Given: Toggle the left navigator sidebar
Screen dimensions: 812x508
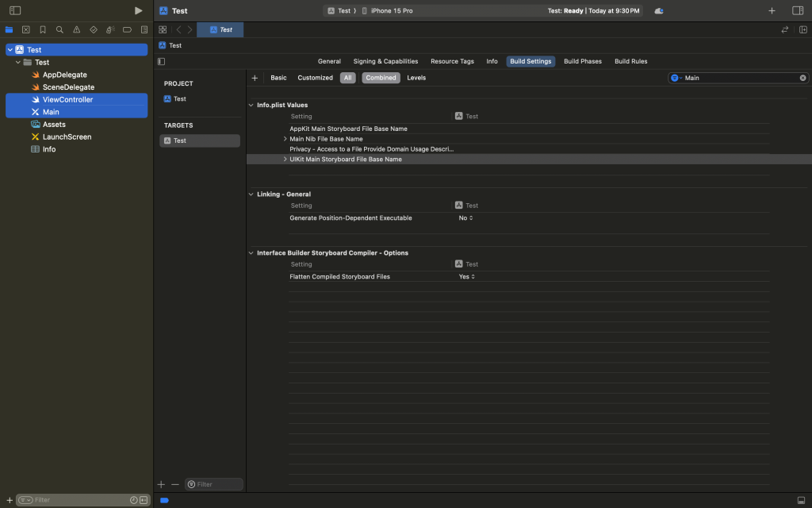Looking at the screenshot, I should (x=15, y=10).
